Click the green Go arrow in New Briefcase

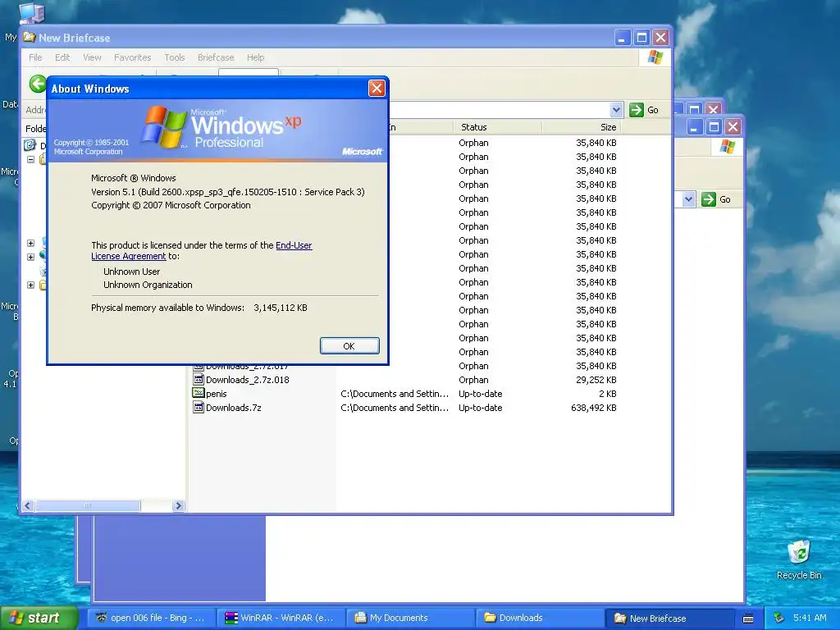tap(636, 110)
